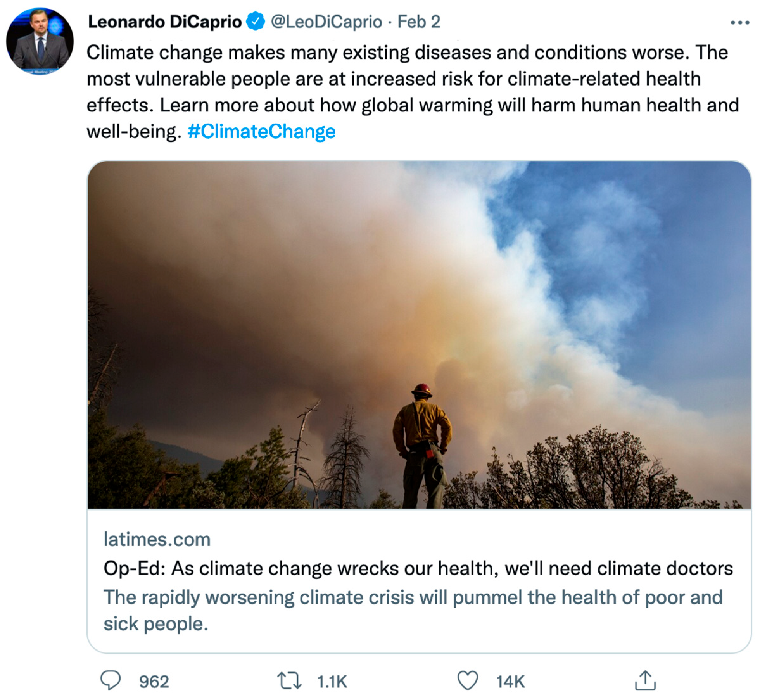760x700 pixels.
Task: Click the retweet arrows icon
Action: pos(289,680)
